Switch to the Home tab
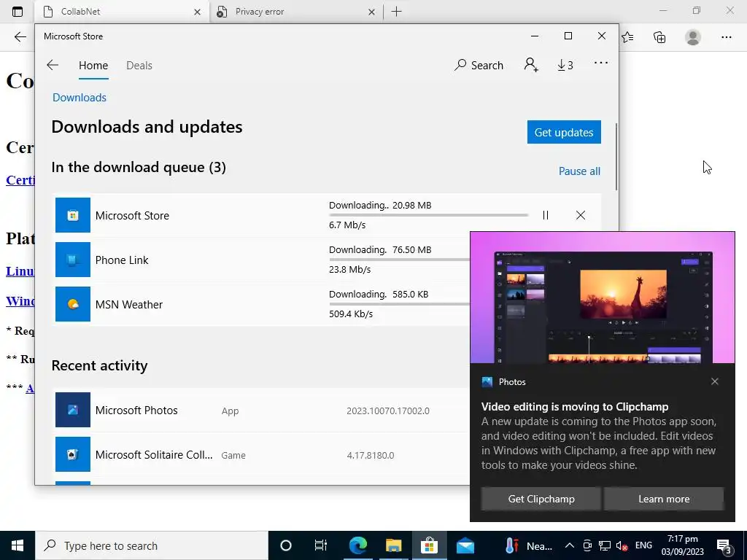Image resolution: width=747 pixels, height=560 pixels. [93, 65]
